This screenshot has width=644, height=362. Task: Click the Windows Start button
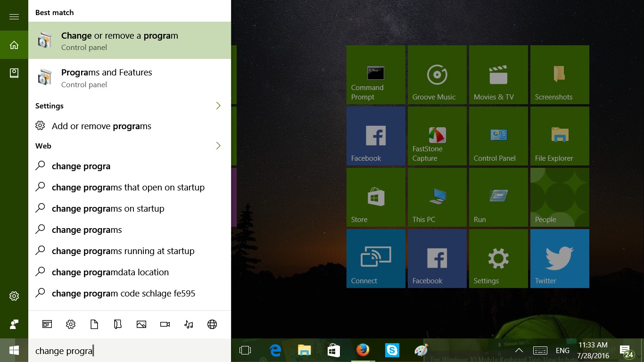(x=14, y=350)
